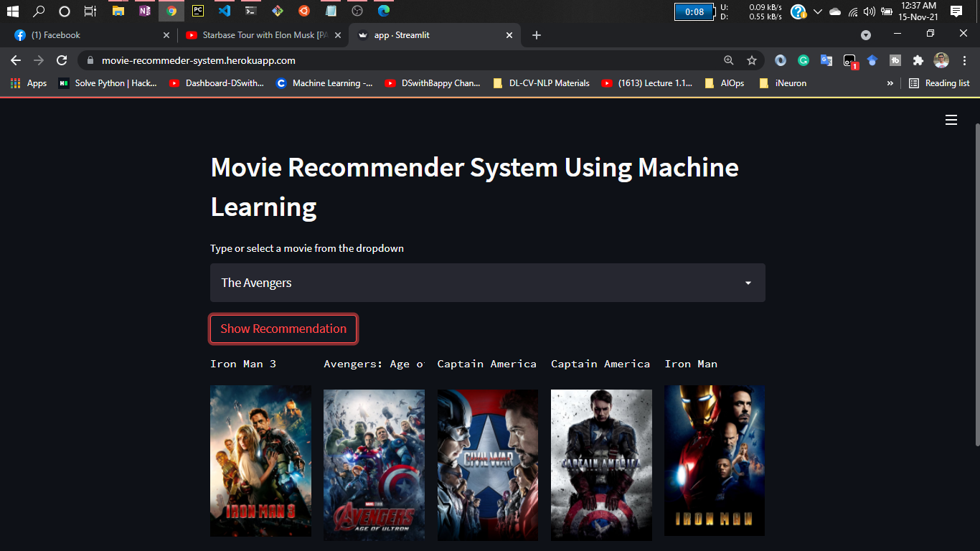The image size is (980, 551).
Task: Click the Captain America First Avenger poster
Action: click(x=601, y=465)
